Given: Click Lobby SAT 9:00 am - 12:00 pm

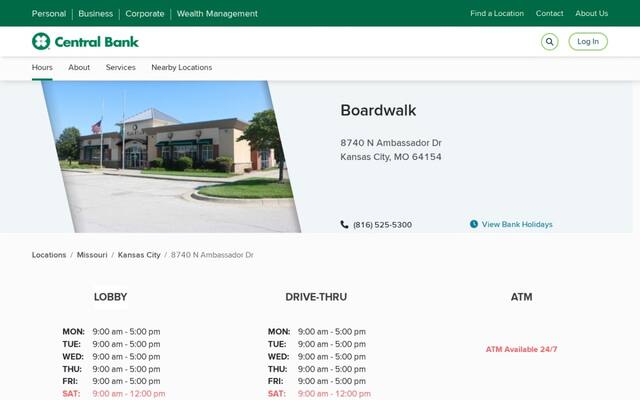Looking at the screenshot, I should point(113,394).
